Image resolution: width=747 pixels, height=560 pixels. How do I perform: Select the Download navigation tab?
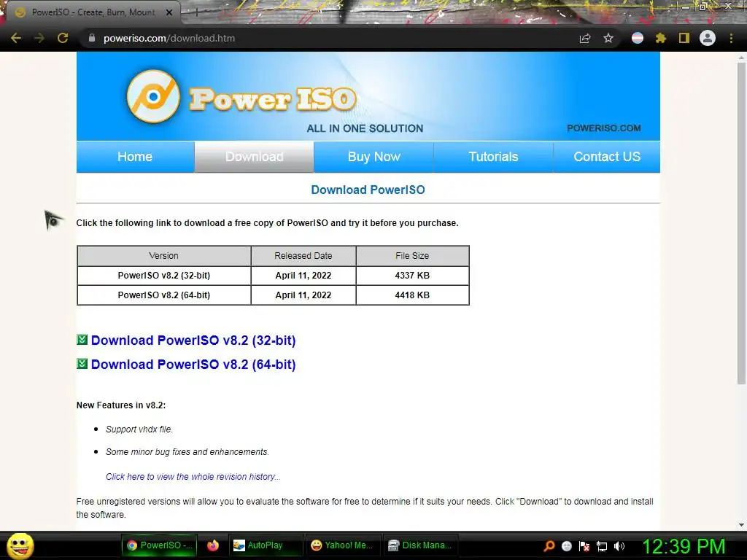(x=255, y=157)
